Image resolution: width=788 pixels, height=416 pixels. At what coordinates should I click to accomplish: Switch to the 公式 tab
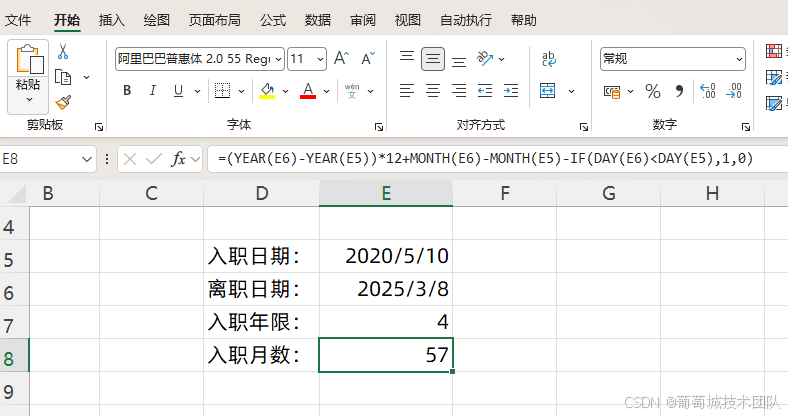tap(273, 20)
